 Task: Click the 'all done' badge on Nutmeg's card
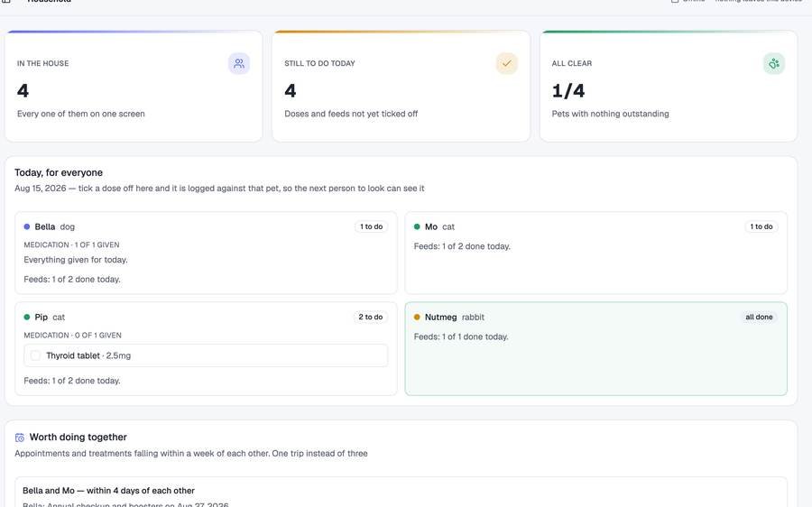click(759, 317)
